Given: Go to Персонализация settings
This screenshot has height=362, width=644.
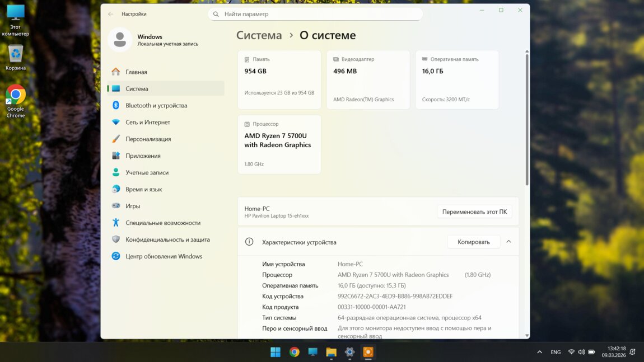Looking at the screenshot, I should pos(148,139).
